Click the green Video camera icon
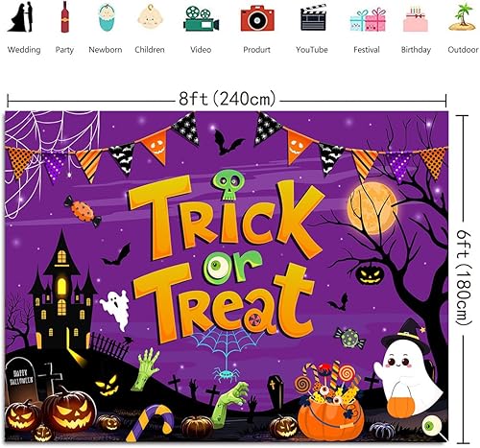The height and width of the screenshot is (448, 480). pyautogui.click(x=202, y=19)
